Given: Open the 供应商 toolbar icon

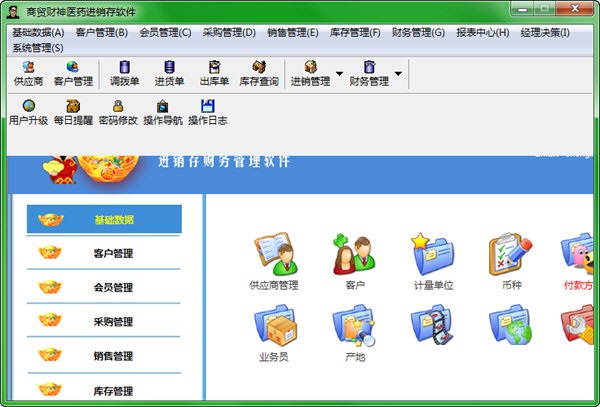Looking at the screenshot, I should tap(28, 73).
